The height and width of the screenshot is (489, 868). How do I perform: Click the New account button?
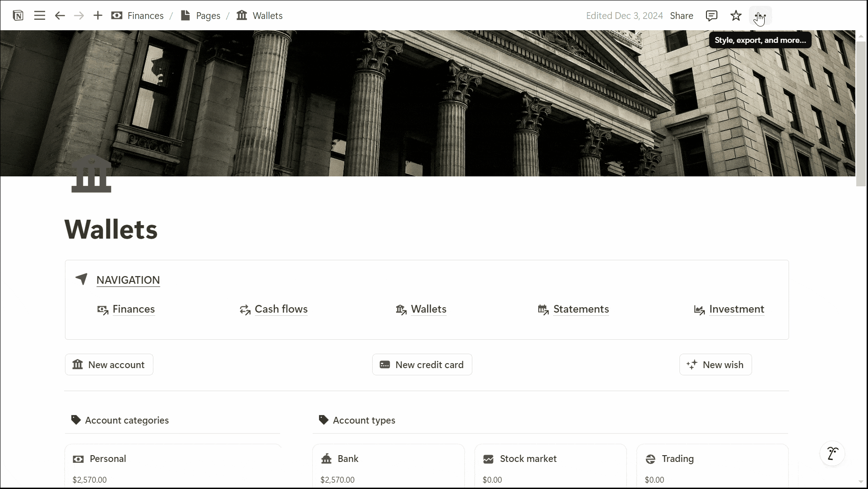pyautogui.click(x=109, y=364)
